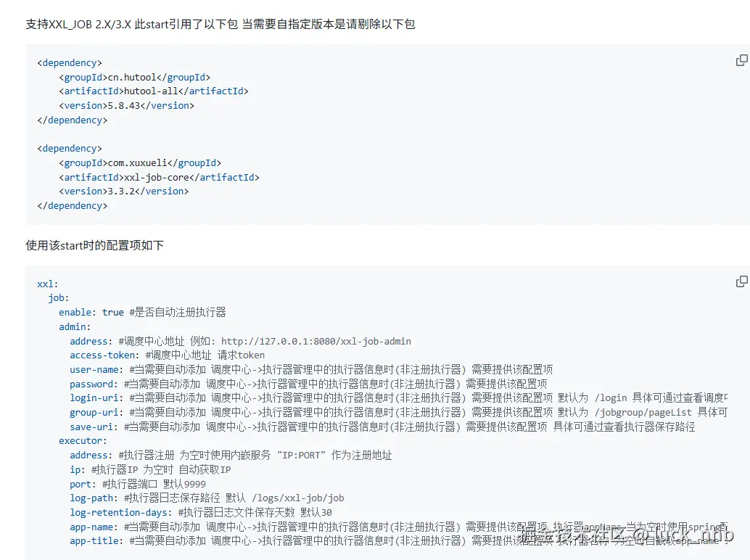Click the 'app-name:' config line

[x=398, y=527]
